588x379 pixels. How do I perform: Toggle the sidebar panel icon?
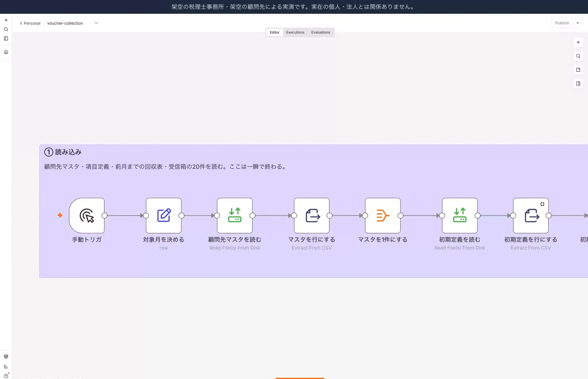tap(6, 38)
